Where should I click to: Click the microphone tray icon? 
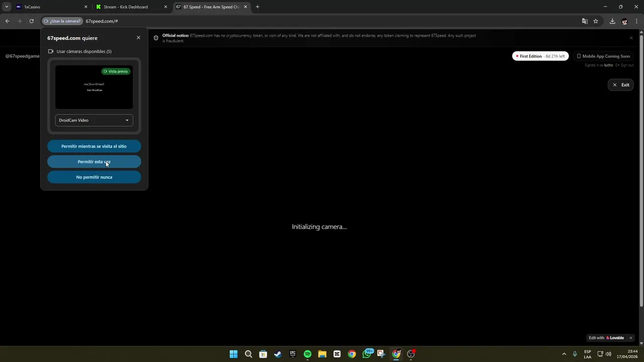tap(575, 354)
